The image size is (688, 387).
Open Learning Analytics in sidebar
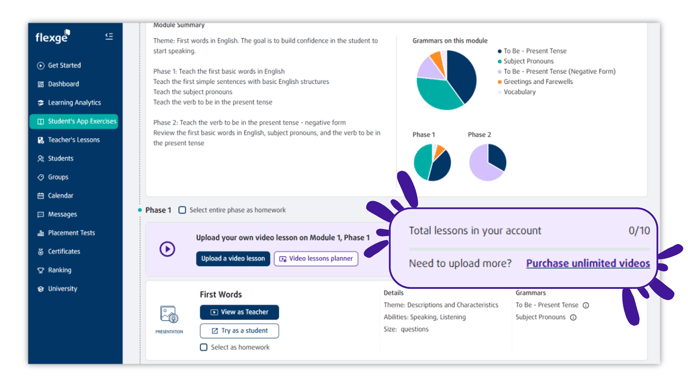click(69, 103)
